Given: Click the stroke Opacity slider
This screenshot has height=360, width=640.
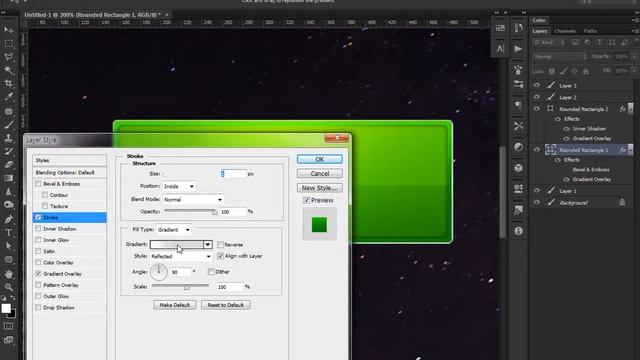Looking at the screenshot, I should tap(191, 211).
